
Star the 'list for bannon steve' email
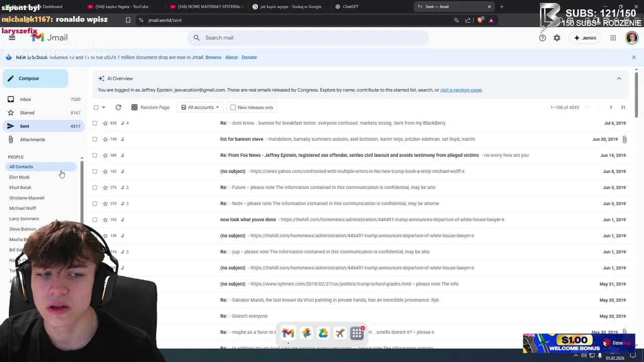pyautogui.click(x=105, y=139)
